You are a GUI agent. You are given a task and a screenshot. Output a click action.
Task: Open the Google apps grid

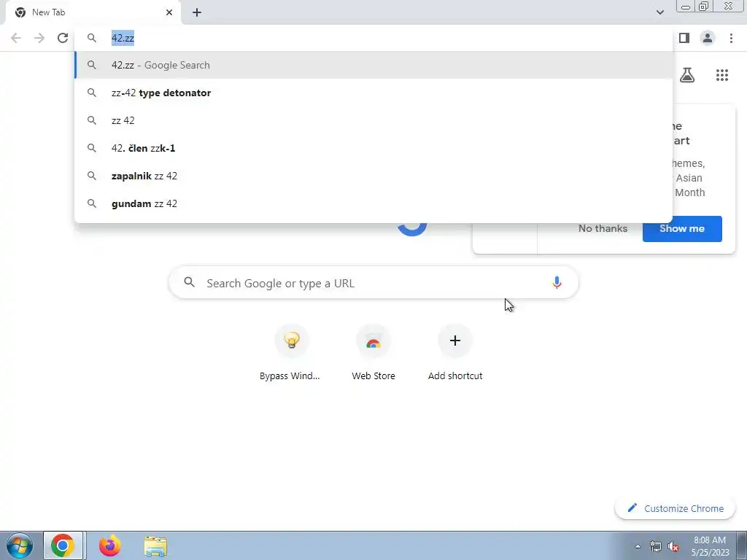[x=722, y=75]
